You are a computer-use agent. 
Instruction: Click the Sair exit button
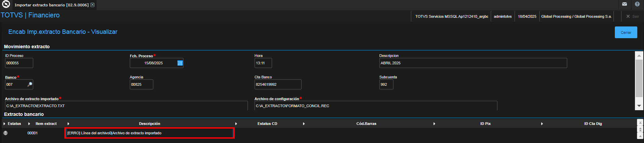point(632,16)
